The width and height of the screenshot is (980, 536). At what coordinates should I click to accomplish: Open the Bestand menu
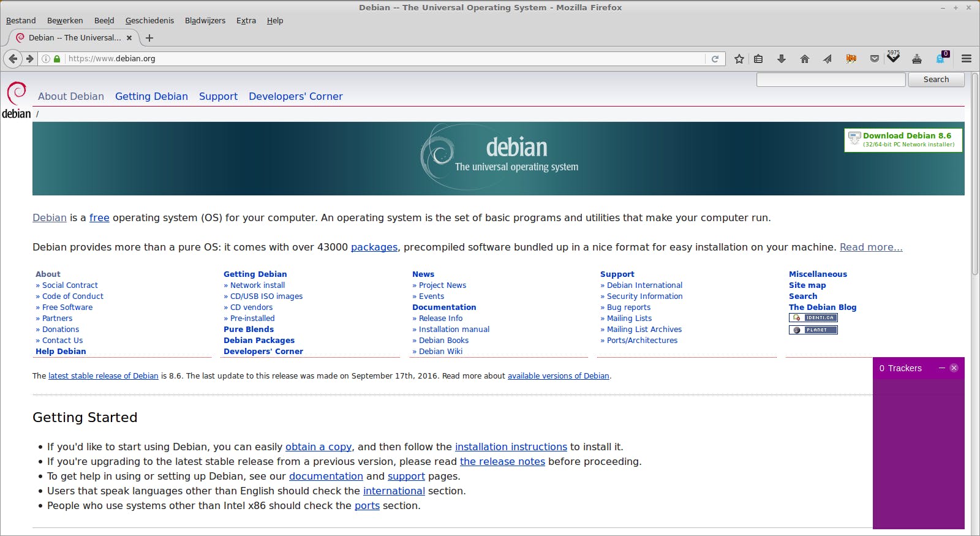tap(21, 21)
